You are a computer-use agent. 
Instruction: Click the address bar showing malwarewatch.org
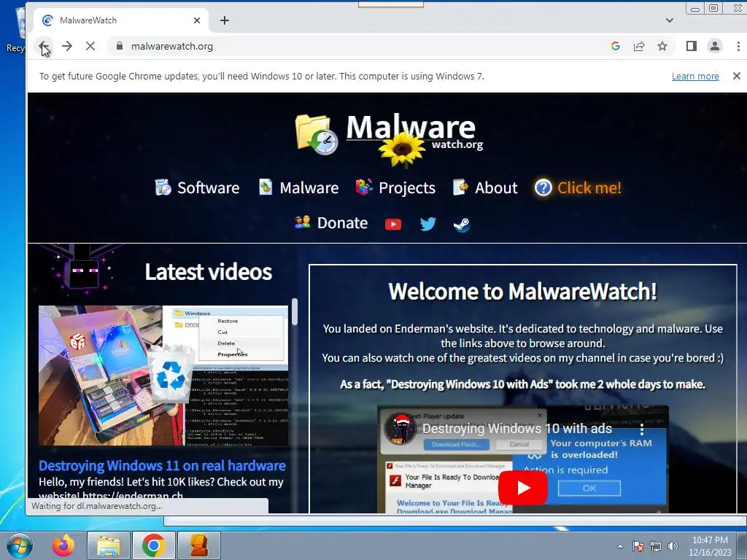point(357,46)
